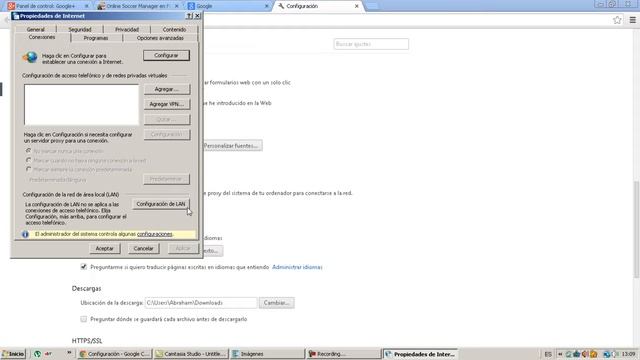The height and width of the screenshot is (360, 640).
Task: Expand the quick launch overflow chevron
Action: click(x=69, y=353)
